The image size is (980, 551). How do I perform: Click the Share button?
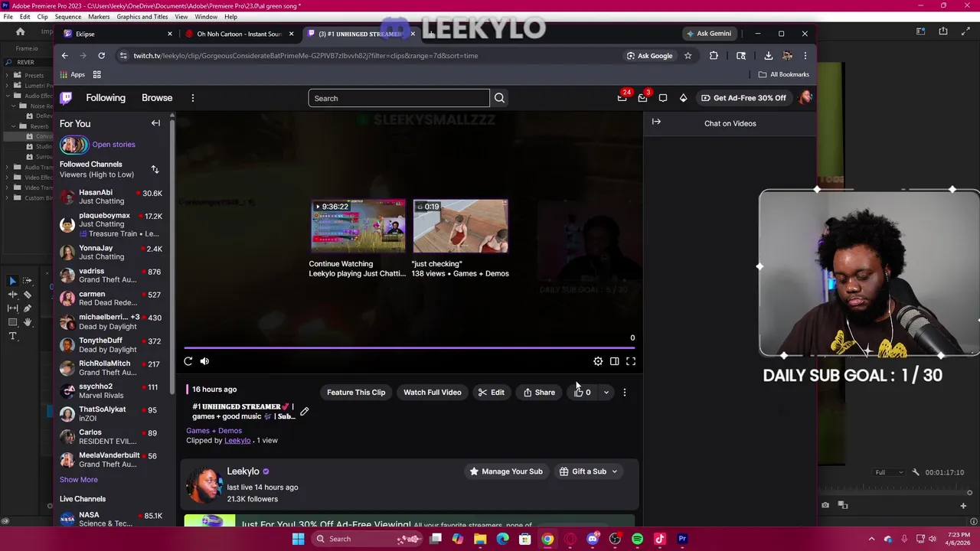[x=540, y=393]
